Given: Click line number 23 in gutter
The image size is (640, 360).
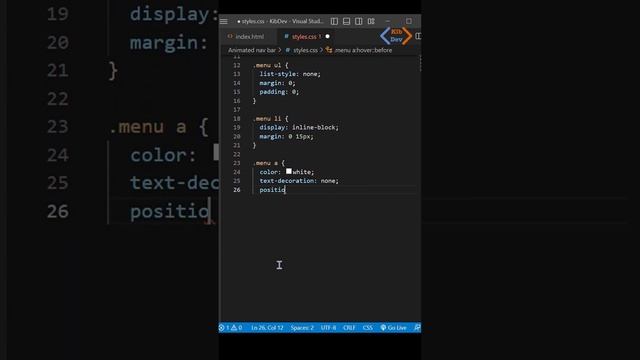Looking at the screenshot, I should (237, 163).
